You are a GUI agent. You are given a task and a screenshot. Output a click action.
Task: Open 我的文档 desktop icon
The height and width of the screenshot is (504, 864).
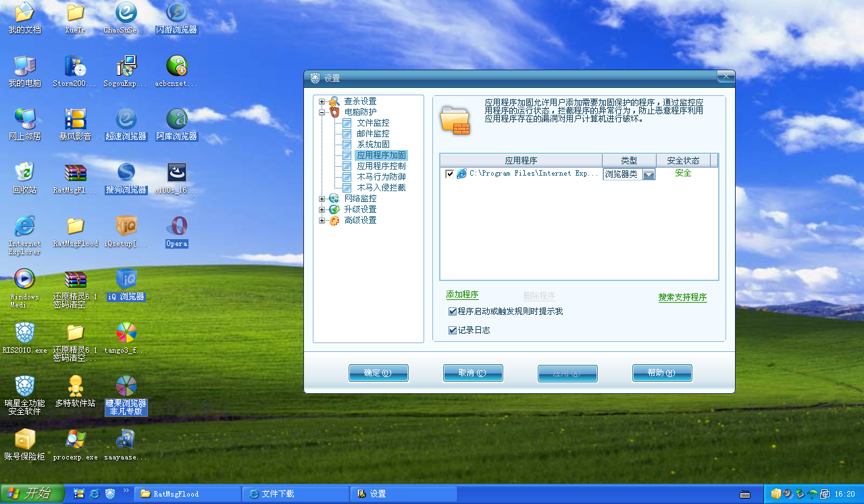click(x=24, y=18)
